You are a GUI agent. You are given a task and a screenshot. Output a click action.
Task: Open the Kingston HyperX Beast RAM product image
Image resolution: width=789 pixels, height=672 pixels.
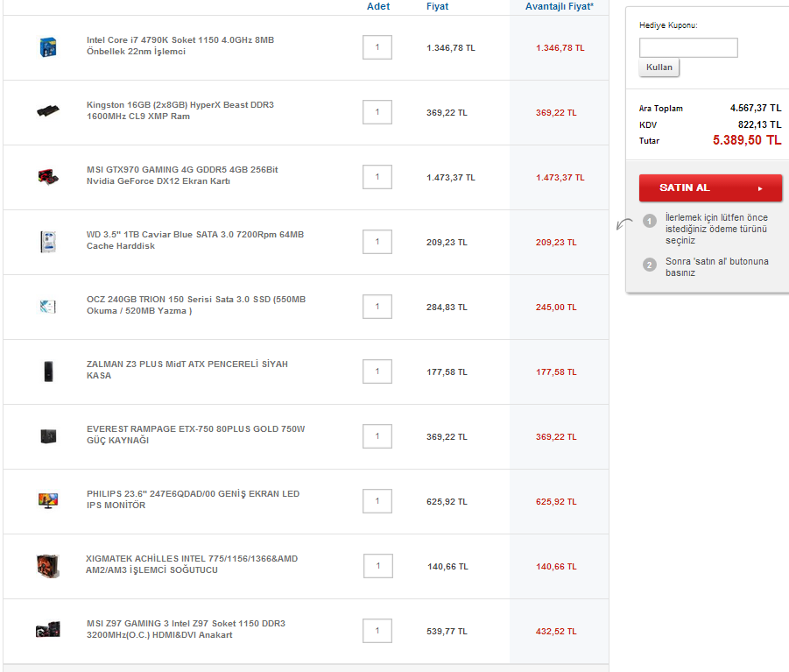pos(48,110)
